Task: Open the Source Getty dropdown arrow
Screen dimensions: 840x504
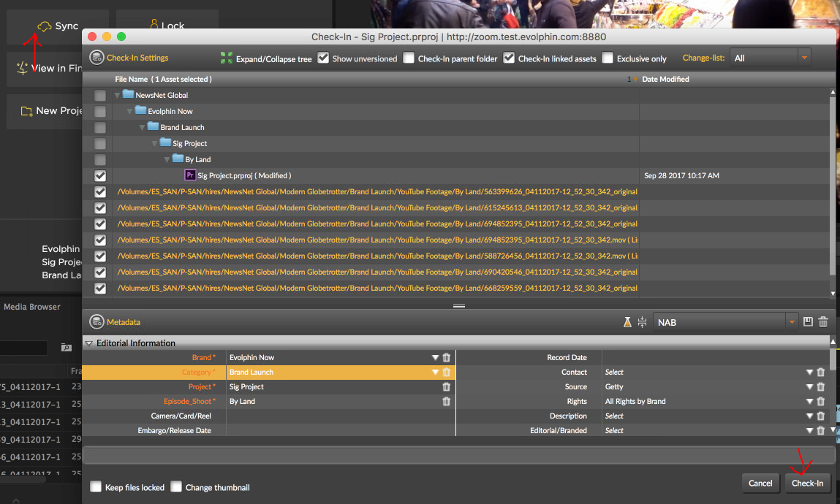Action: [809, 386]
